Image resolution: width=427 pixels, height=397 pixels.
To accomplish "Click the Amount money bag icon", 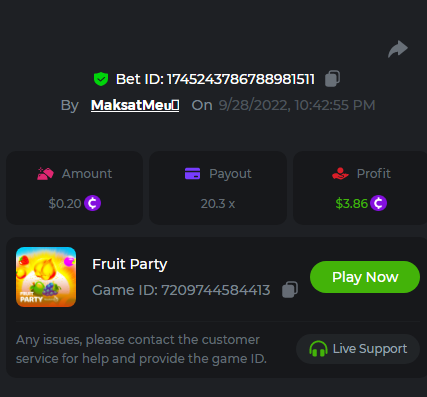I will [45, 174].
